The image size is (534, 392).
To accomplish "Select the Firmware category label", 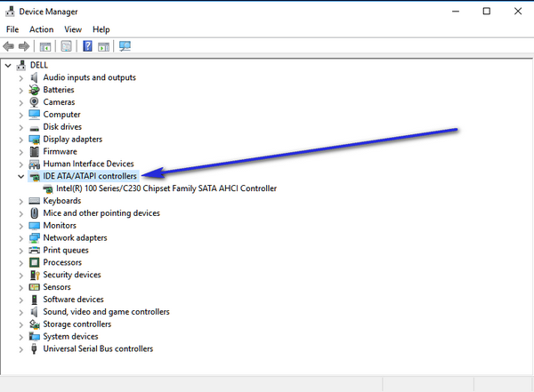I will (60, 151).
